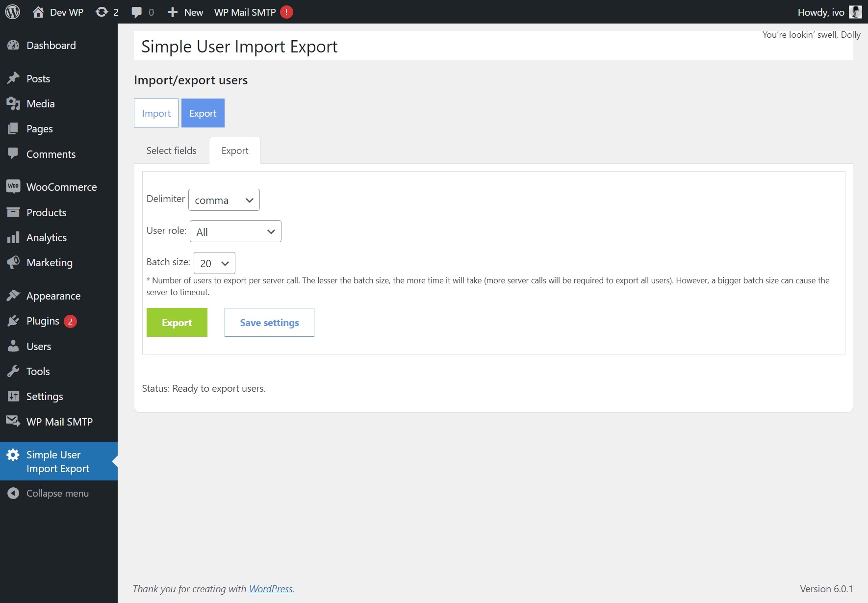868x603 pixels.
Task: Click the Posts pushpin icon
Action: tap(13, 78)
